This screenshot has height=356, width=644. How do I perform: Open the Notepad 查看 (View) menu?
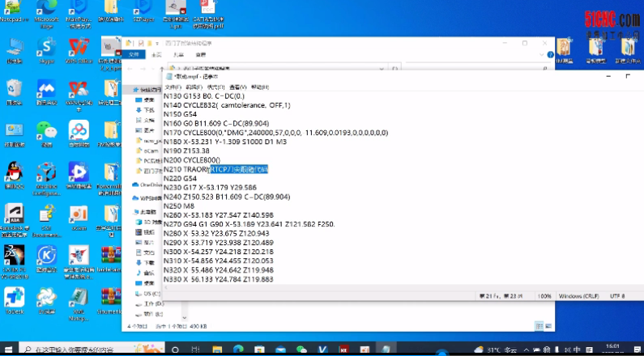(x=237, y=87)
